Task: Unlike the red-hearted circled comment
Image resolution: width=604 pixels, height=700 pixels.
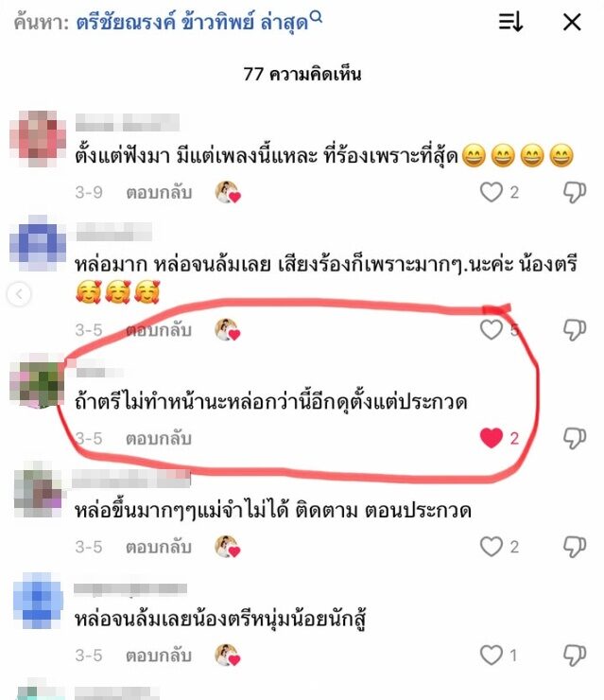Action: (492, 438)
